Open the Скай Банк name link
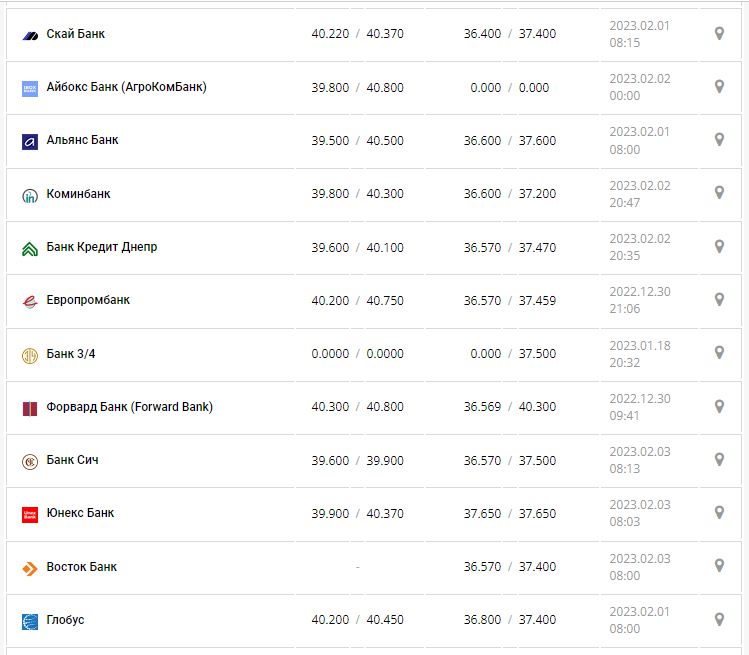 75,34
